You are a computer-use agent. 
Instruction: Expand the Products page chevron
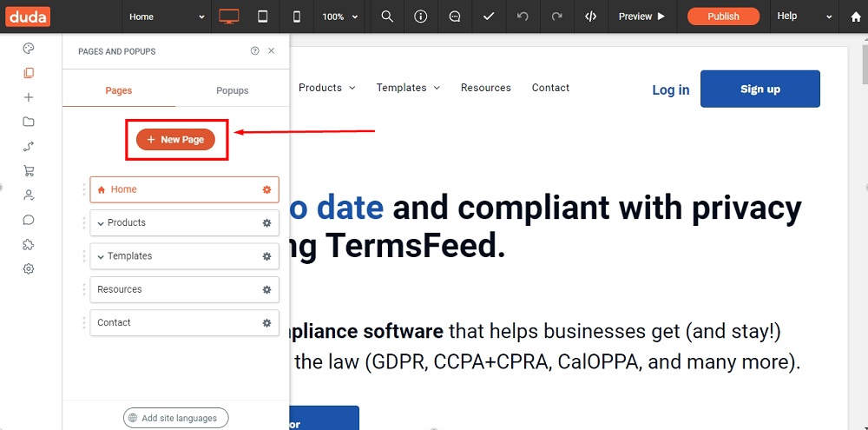101,223
